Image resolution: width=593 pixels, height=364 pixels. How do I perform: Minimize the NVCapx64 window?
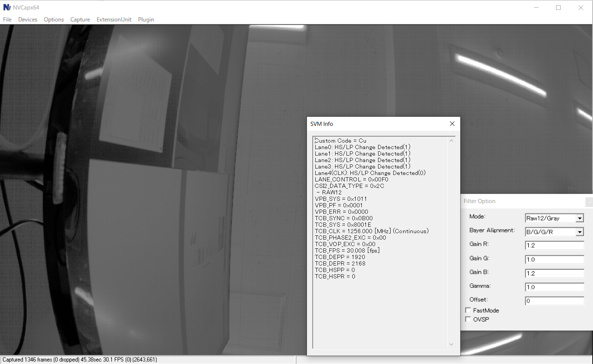(536, 8)
